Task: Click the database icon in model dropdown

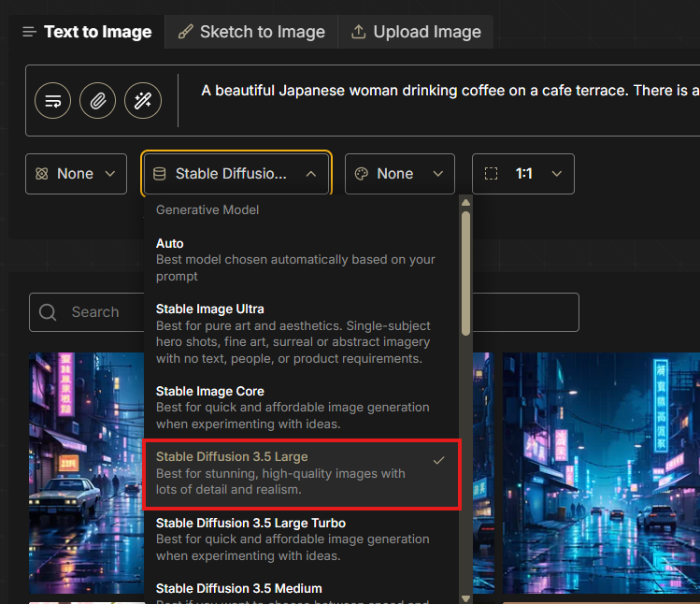Action: point(160,174)
